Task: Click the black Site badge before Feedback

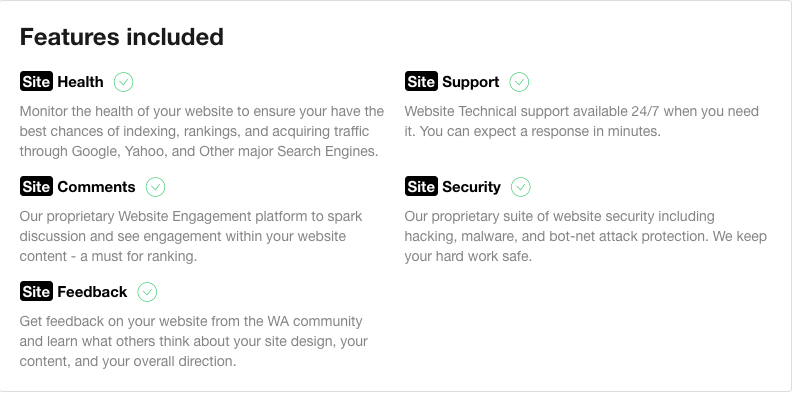Action: click(x=36, y=291)
